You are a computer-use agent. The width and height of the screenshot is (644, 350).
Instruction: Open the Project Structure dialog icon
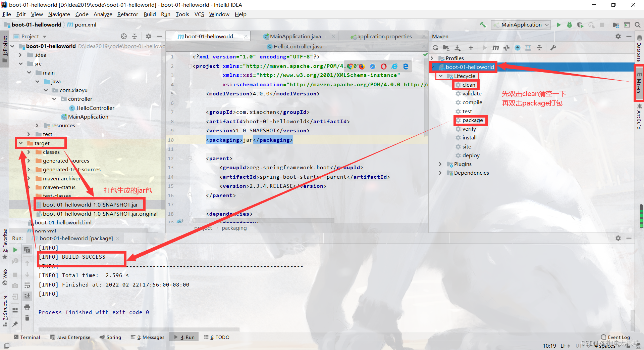(x=615, y=25)
